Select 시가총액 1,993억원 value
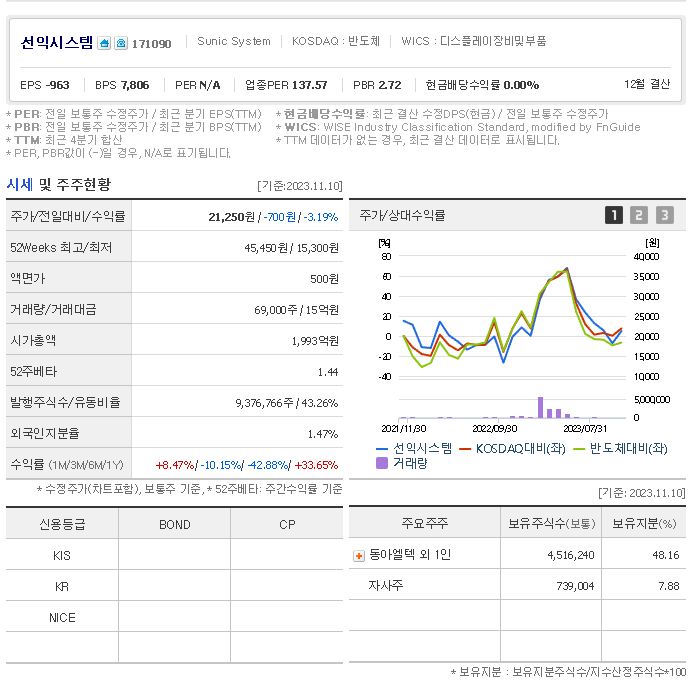This screenshot has height=684, width=698. 315,341
